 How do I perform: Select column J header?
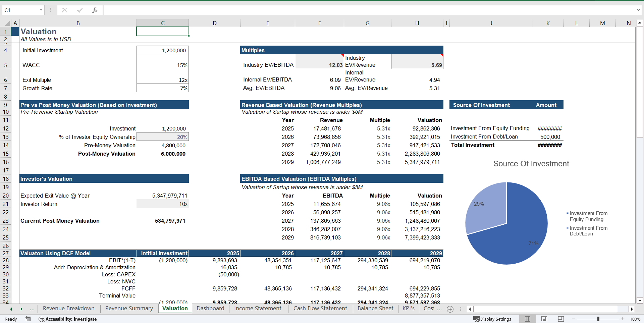[x=491, y=23]
